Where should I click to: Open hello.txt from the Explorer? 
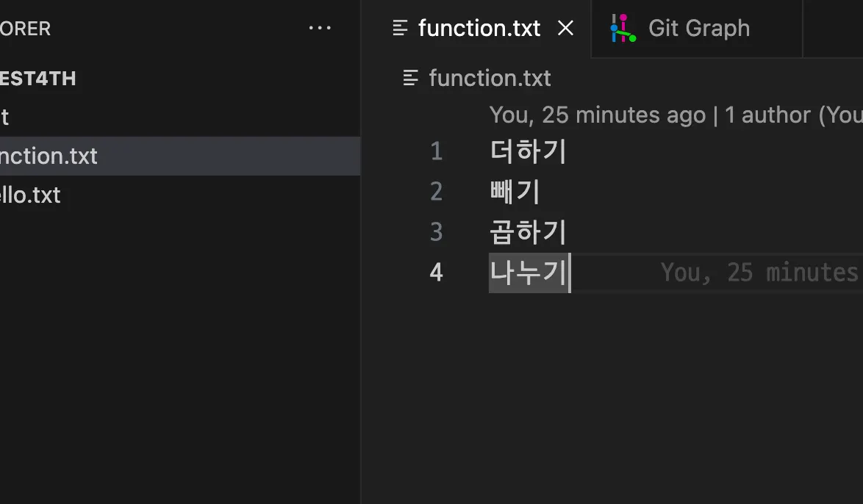coord(31,195)
